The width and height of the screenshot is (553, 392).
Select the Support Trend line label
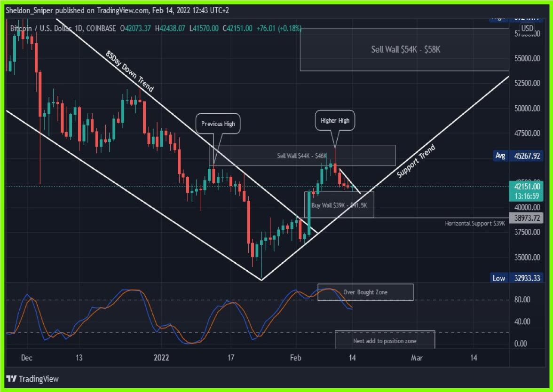(416, 161)
